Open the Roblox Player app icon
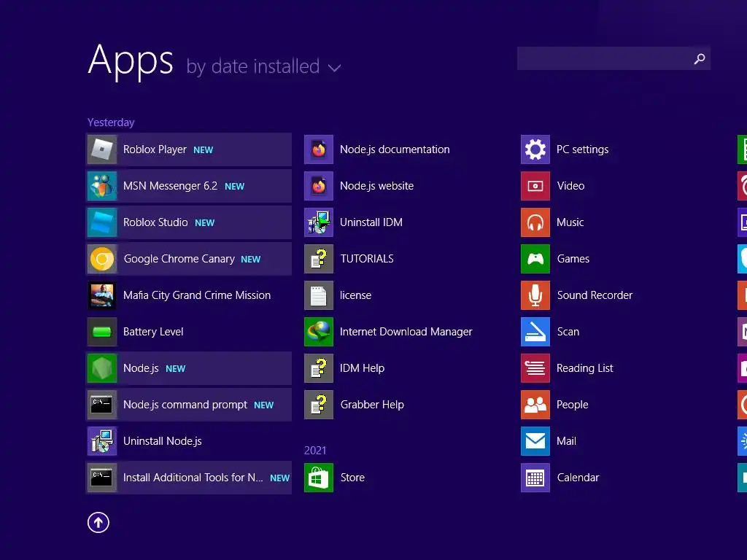Screen dimensions: 747x560 coord(102,149)
